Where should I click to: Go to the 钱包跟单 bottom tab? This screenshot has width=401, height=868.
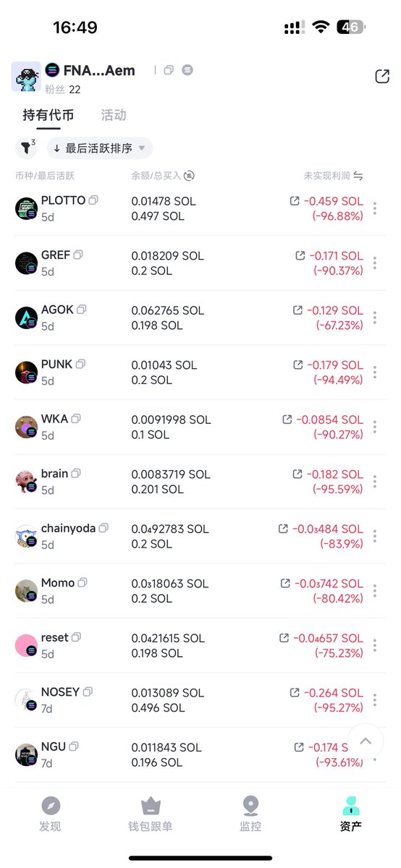151,814
